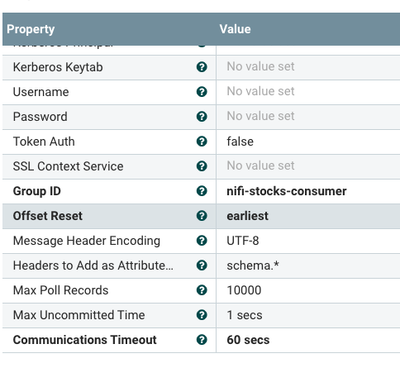Click help icon for Communications Timeout
The height and width of the screenshot is (369, 400).
(202, 340)
